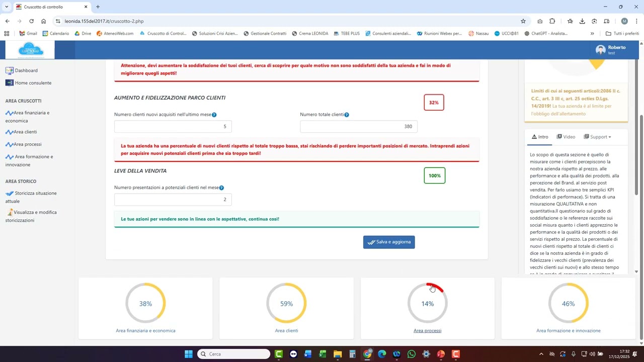Click help icon for Numero presentazioni a potenziali clienti
The width and height of the screenshot is (644, 362).
221,188
